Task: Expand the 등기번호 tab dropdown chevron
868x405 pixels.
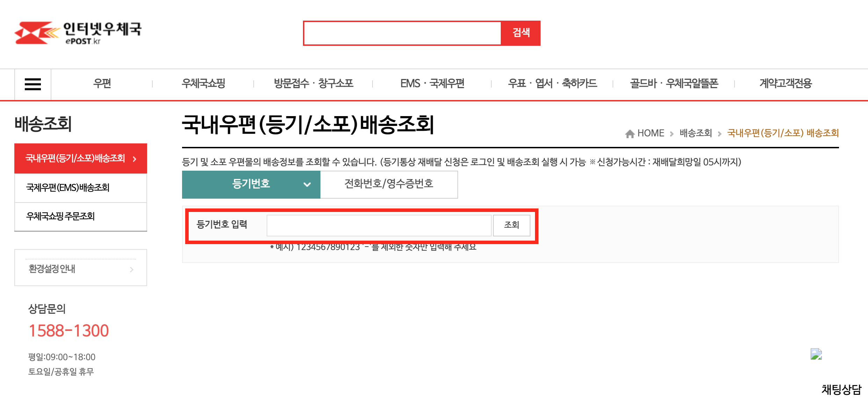Action: click(307, 184)
